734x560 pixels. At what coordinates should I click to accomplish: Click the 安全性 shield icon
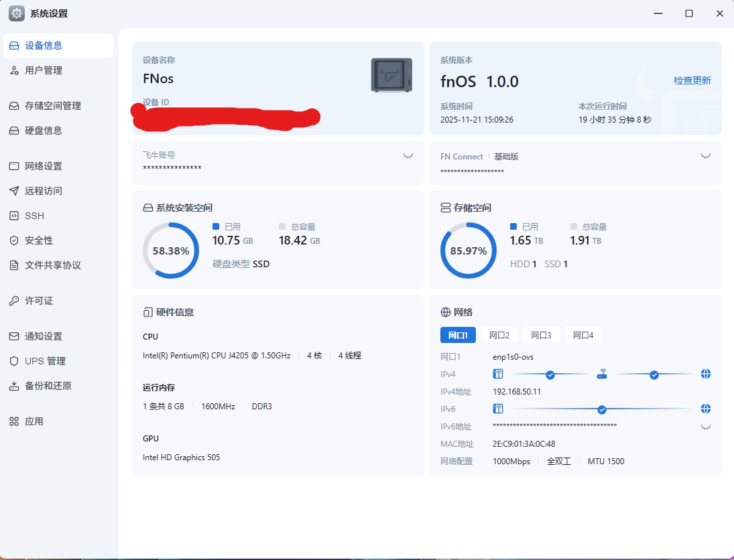14,240
